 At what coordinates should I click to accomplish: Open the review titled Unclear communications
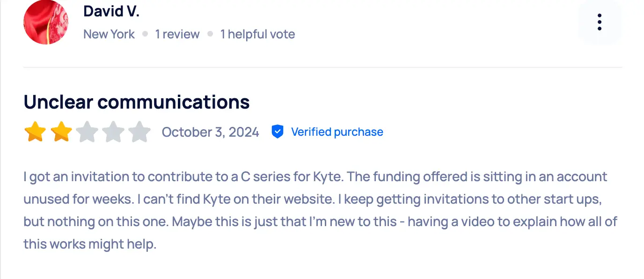click(136, 102)
